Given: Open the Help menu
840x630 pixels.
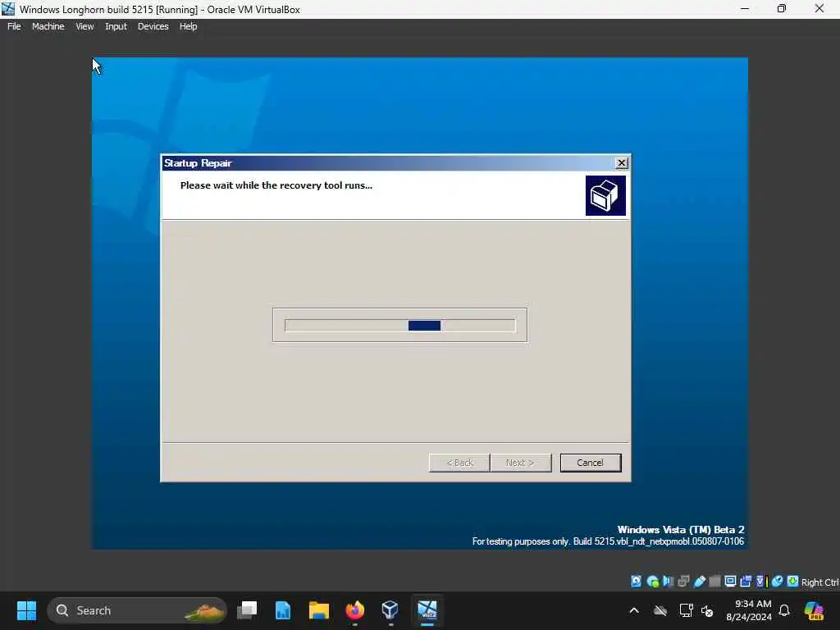Looking at the screenshot, I should (x=188, y=26).
